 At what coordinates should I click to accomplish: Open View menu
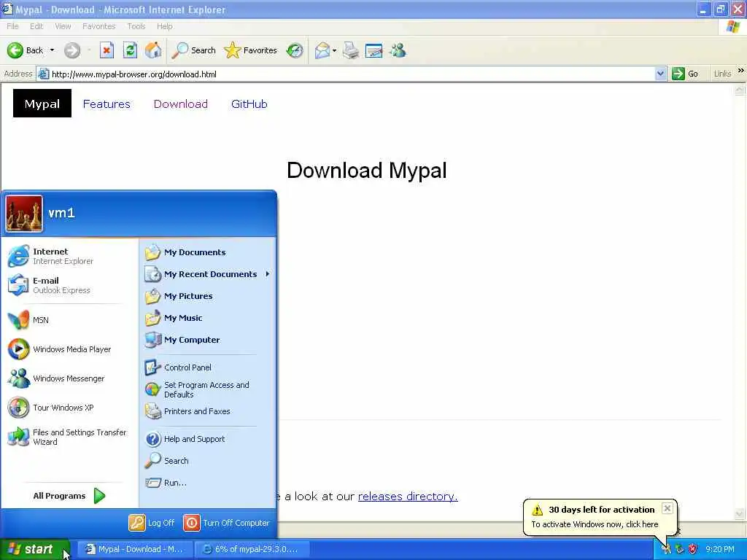63,26
